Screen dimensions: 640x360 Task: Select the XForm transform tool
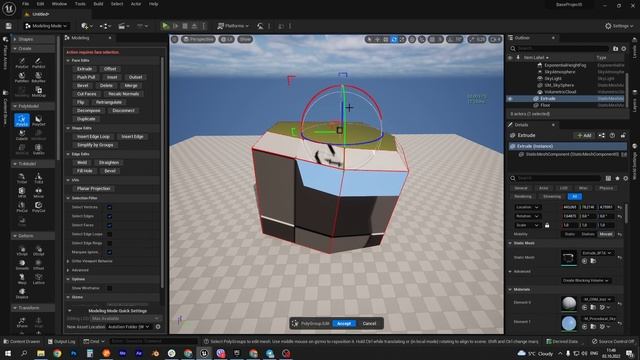coord(22,322)
